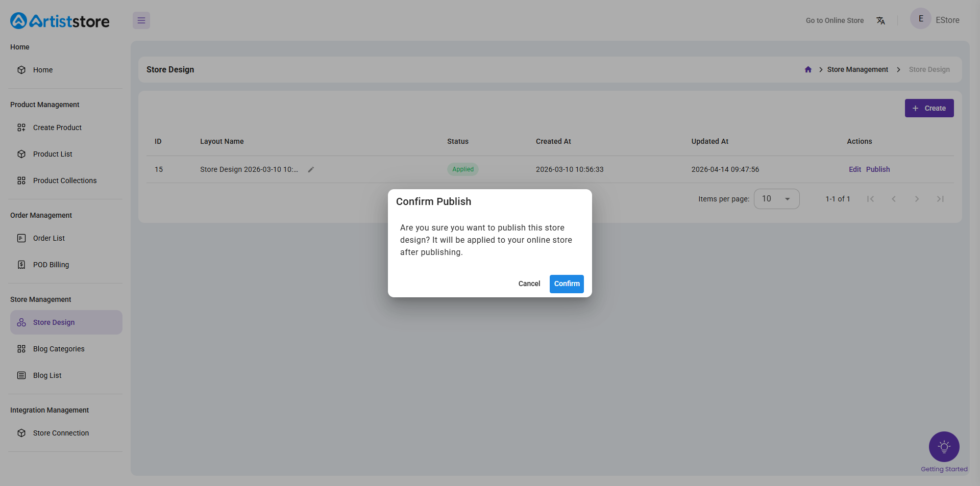The image size is (980, 486).
Task: Open the items per page dropdown
Action: (x=776, y=199)
